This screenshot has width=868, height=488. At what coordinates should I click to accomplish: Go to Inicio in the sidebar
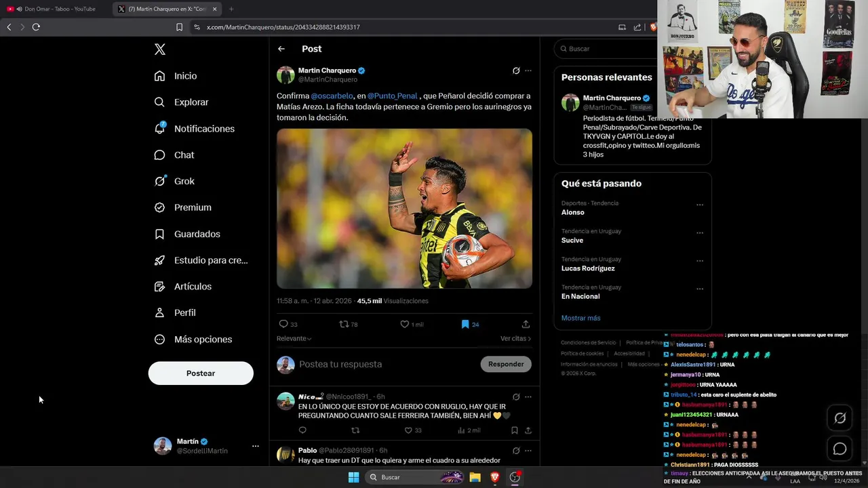coord(176,76)
